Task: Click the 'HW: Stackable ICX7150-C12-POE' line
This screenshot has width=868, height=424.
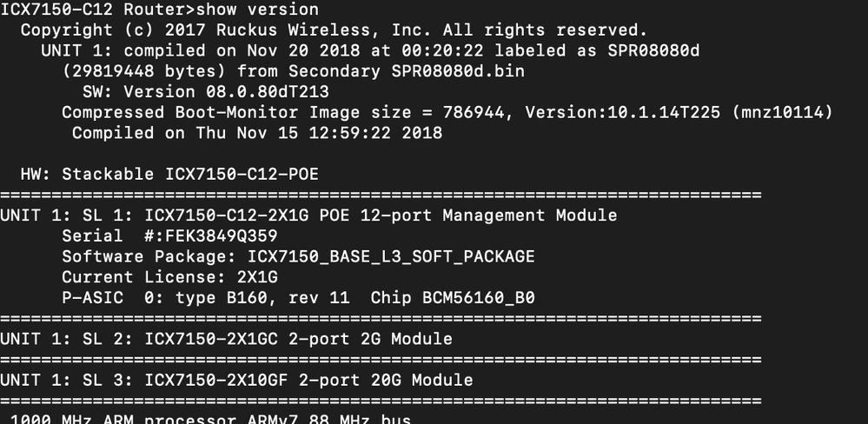Action: click(169, 175)
